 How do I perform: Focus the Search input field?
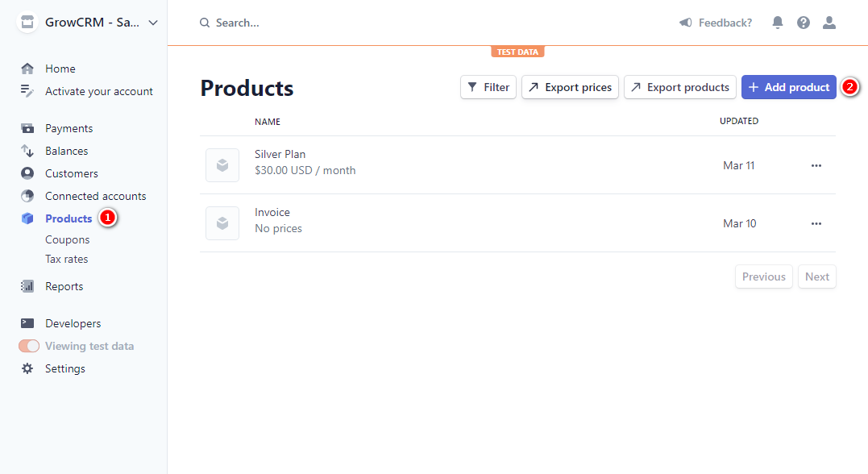coord(322,23)
